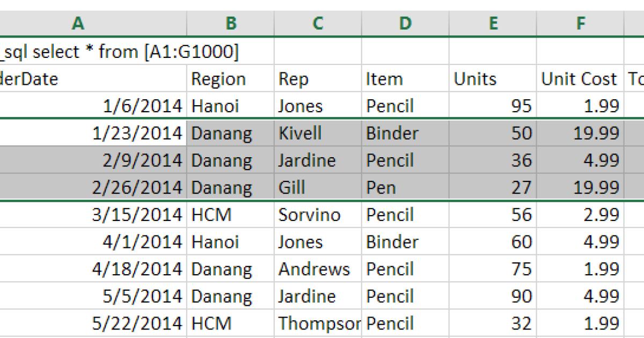
Task: Select column C header
Action: [319, 23]
